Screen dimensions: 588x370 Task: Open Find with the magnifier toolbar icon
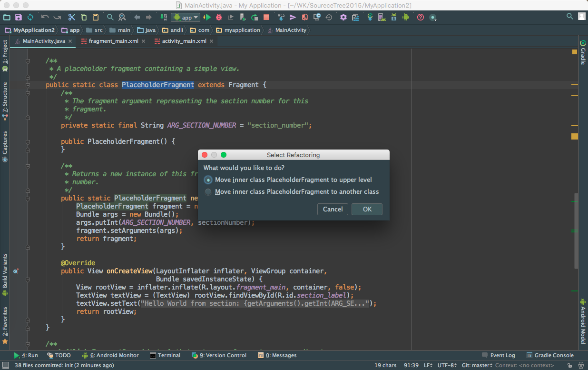coord(110,17)
